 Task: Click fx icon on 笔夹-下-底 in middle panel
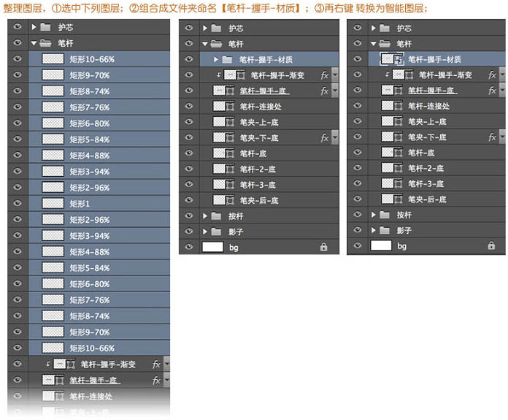coord(324,138)
